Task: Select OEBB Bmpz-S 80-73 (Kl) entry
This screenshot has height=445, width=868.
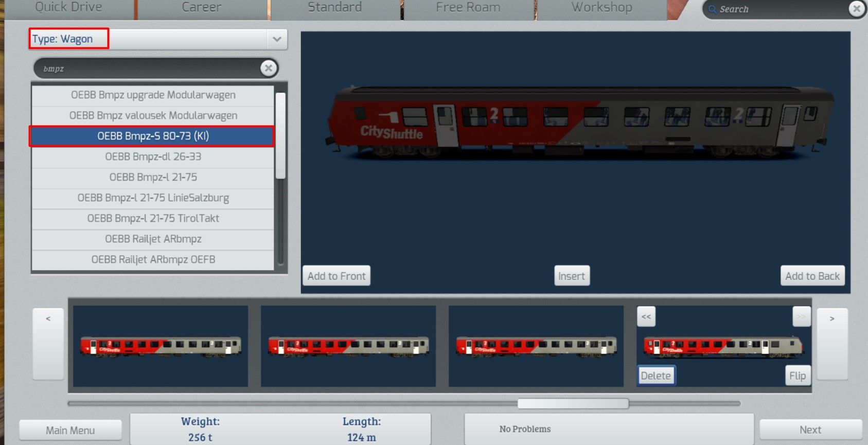Action: click(x=153, y=136)
